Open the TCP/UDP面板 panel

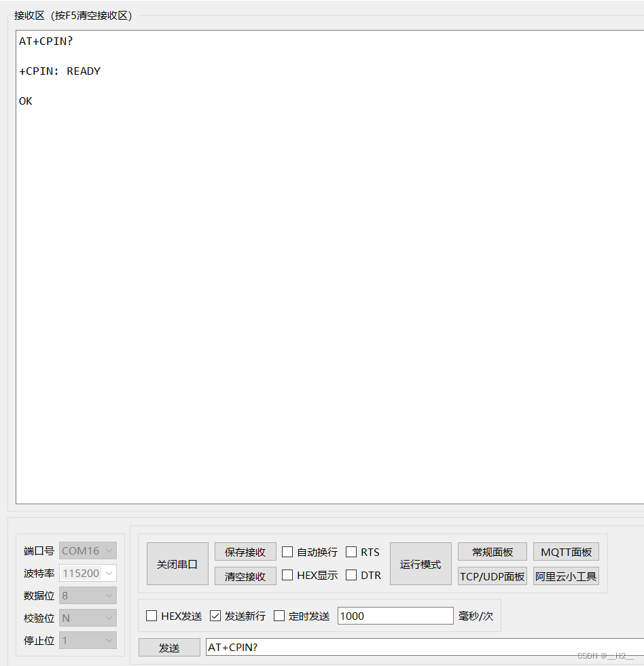point(492,576)
